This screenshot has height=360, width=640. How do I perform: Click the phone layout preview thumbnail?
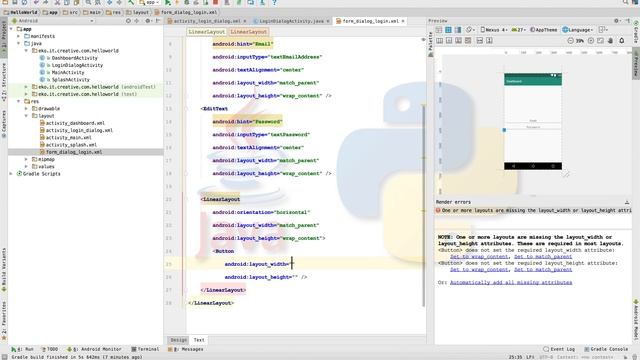533,121
